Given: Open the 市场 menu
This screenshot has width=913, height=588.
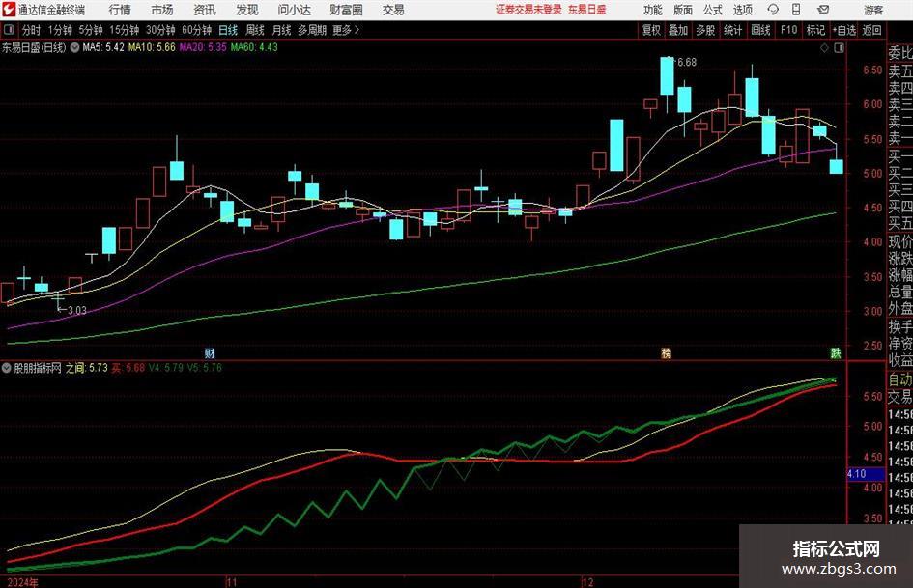Looking at the screenshot, I should 162,10.
